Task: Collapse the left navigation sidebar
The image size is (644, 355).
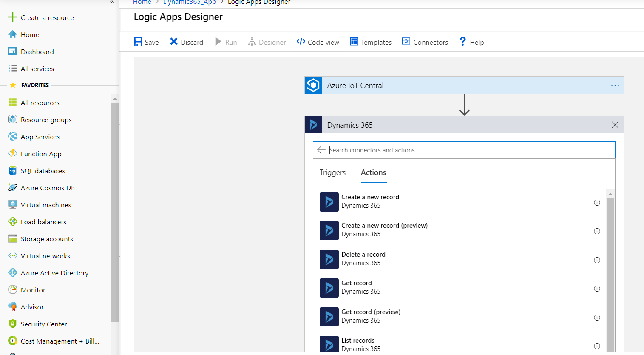Action: pyautogui.click(x=112, y=2)
